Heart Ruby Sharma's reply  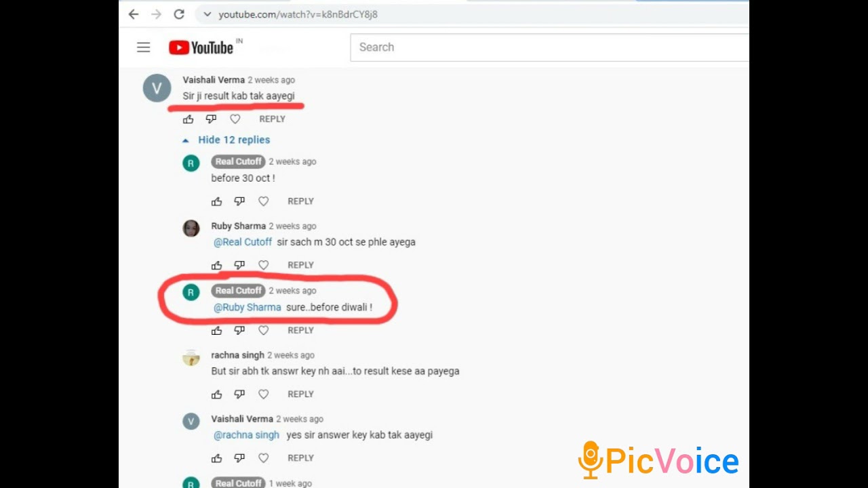tap(263, 265)
